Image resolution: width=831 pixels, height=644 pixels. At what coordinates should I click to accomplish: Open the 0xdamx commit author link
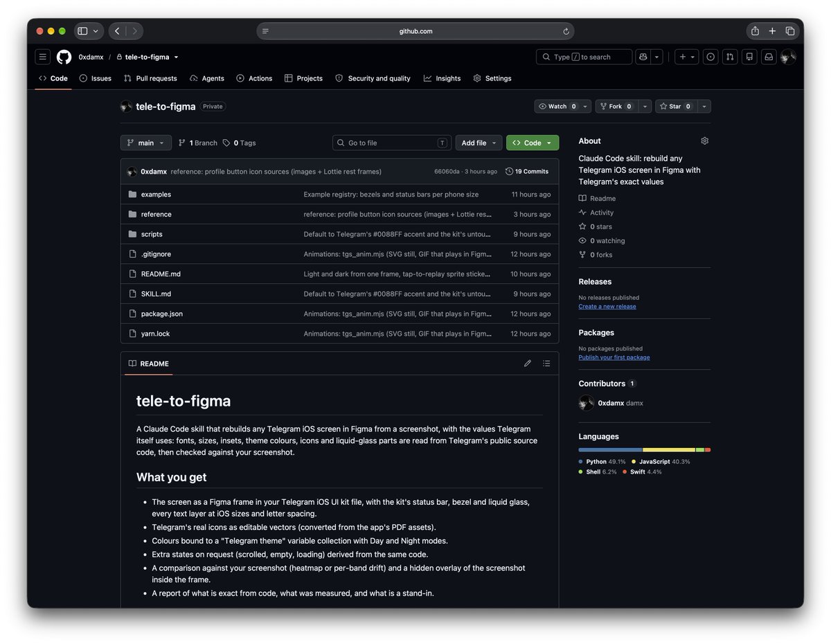pyautogui.click(x=154, y=171)
